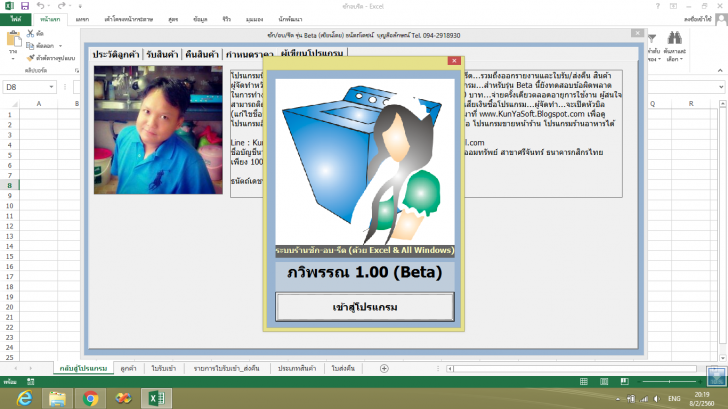Click the sign in link ลงชื่อเข้าใช้
This screenshot has width=728, height=409.
coord(698,19)
